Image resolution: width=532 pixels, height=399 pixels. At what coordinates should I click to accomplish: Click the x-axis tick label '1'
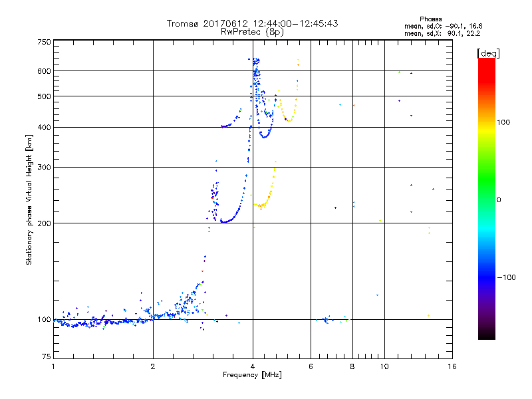click(53, 366)
